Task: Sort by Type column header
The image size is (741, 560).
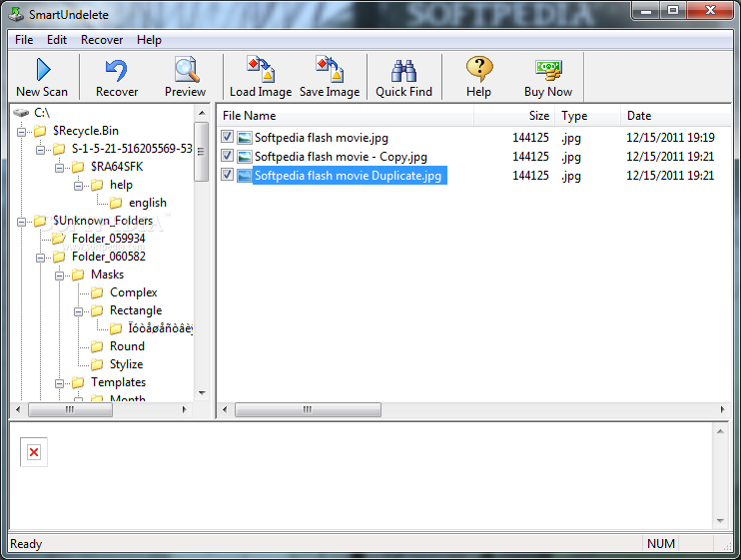Action: pyautogui.click(x=588, y=116)
